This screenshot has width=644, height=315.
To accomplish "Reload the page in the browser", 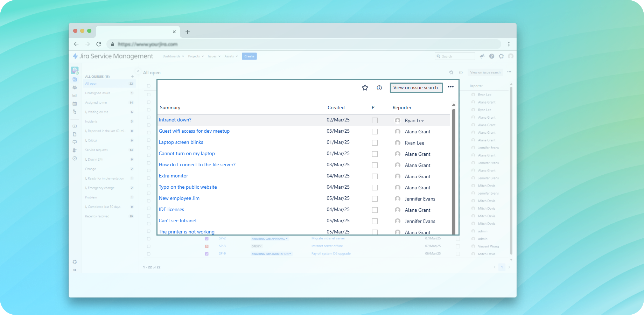I will (x=99, y=44).
